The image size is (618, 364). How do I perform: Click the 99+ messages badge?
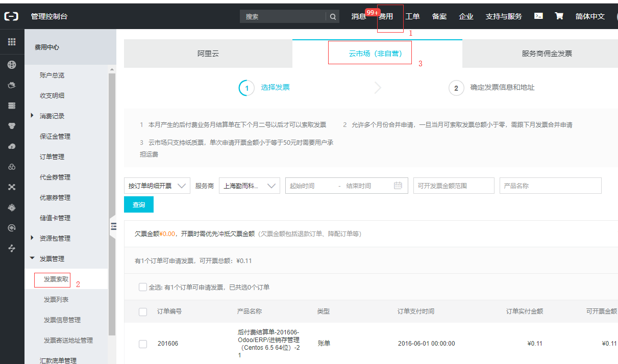(373, 12)
